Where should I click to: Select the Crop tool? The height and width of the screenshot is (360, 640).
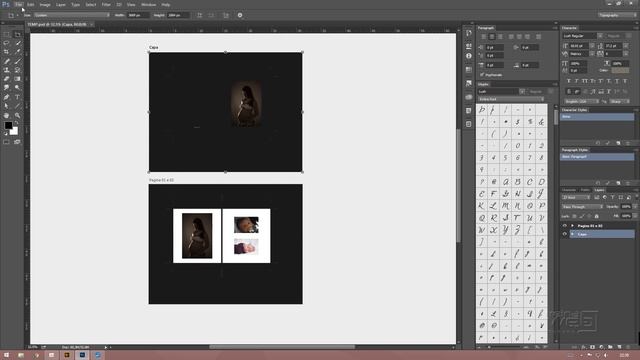tap(7, 52)
